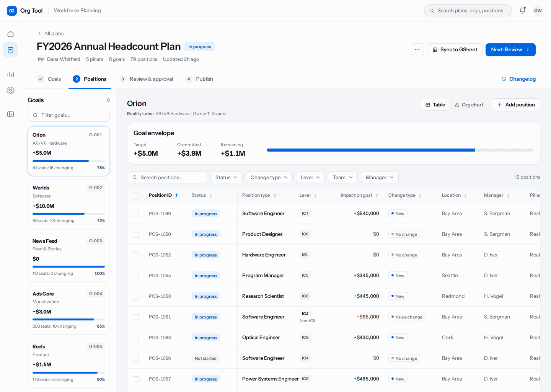
Task: Sort the Location column icon
Action: 466,195
